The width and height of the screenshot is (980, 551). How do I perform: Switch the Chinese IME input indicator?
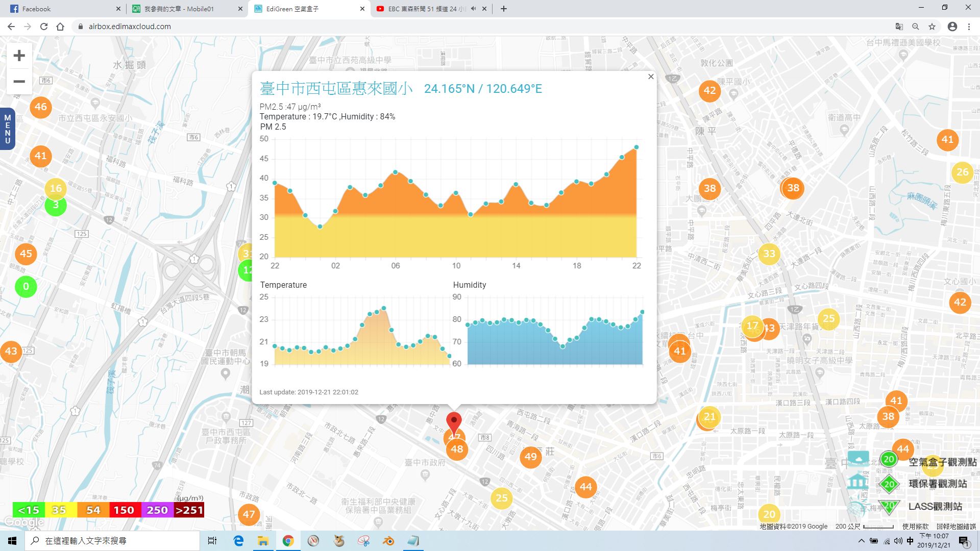(x=910, y=541)
